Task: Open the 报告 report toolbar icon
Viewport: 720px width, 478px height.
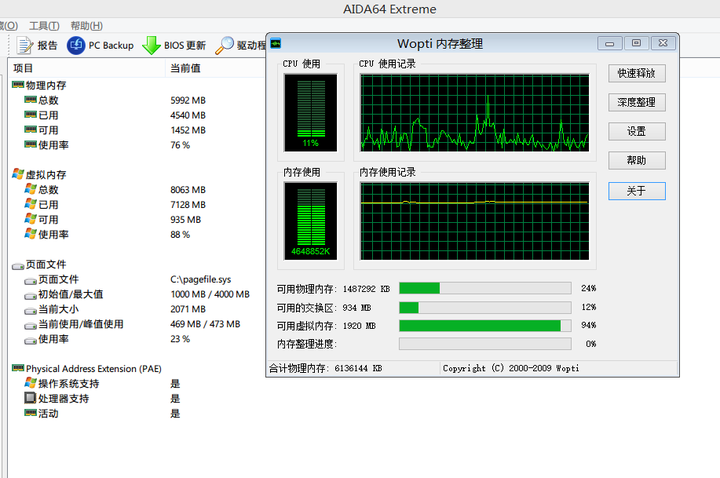Action: click(x=25, y=45)
